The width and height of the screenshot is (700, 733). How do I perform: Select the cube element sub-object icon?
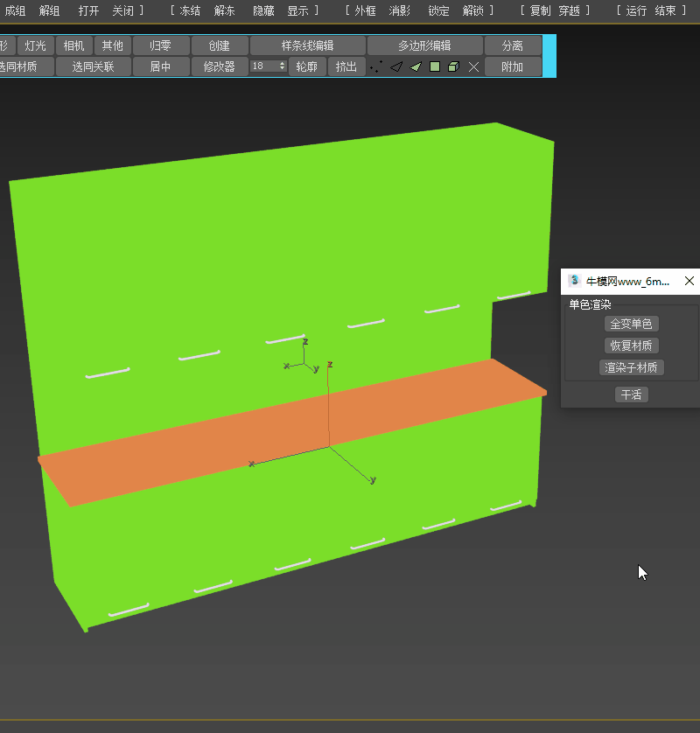tap(452, 66)
